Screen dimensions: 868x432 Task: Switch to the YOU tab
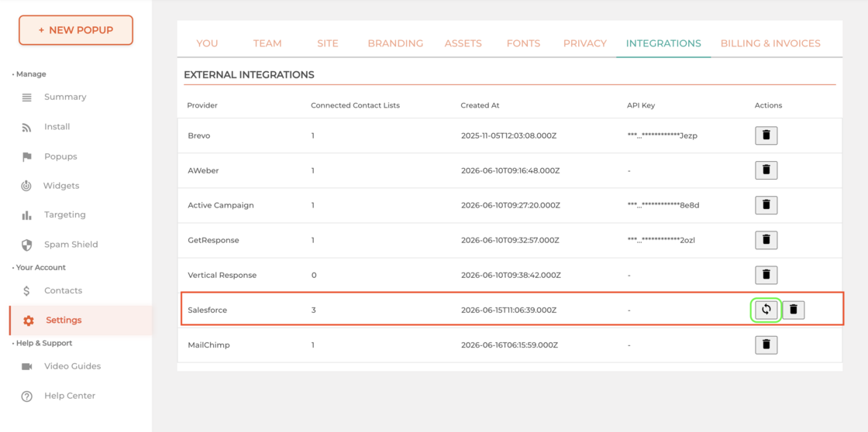207,43
